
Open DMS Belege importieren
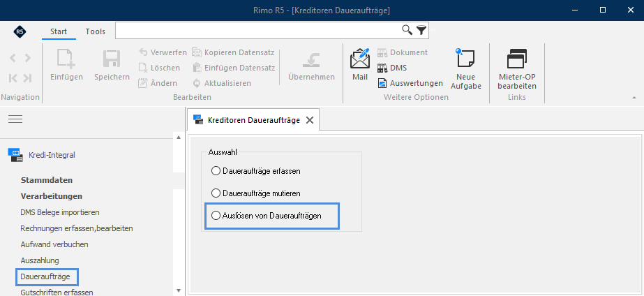click(x=60, y=212)
